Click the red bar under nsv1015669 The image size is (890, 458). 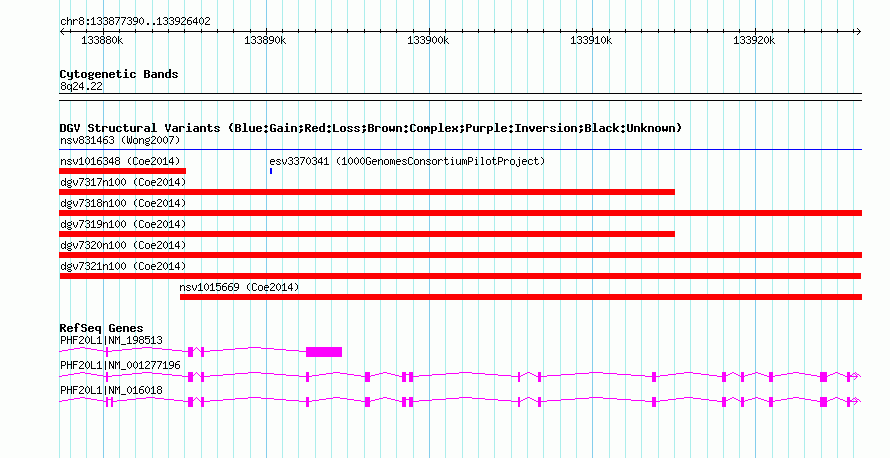click(x=521, y=297)
